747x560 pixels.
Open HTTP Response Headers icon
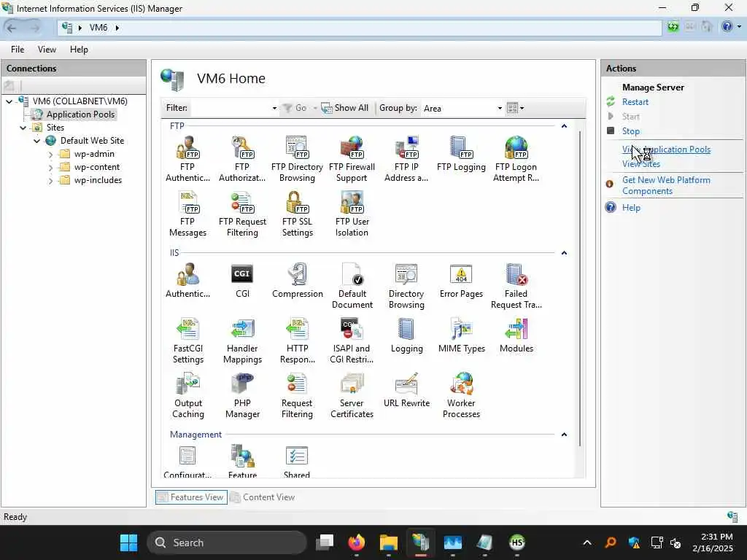coord(298,341)
